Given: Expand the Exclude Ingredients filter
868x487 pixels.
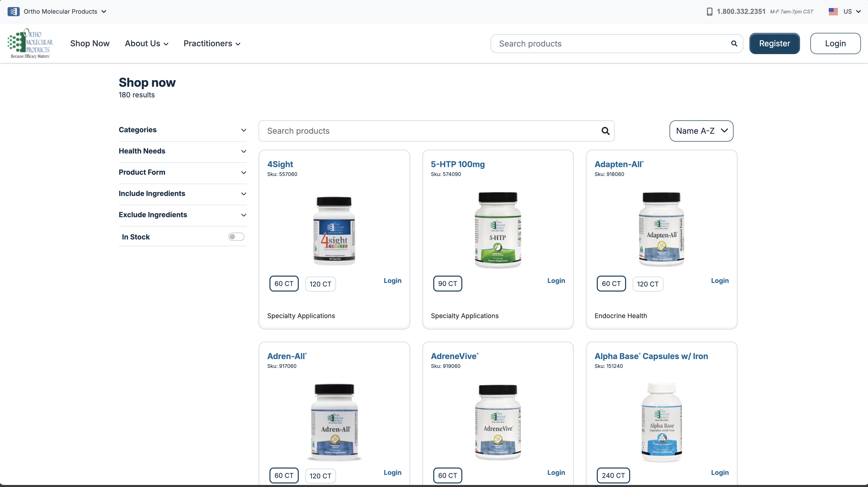Looking at the screenshot, I should [182, 215].
